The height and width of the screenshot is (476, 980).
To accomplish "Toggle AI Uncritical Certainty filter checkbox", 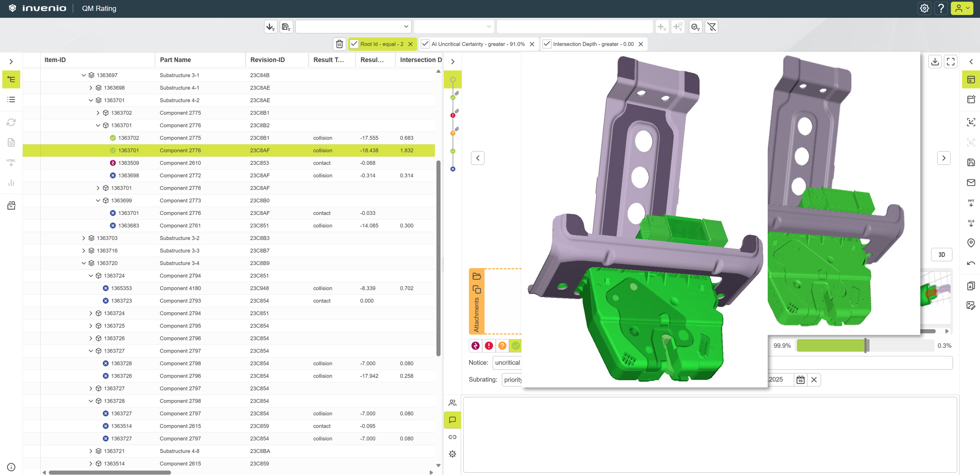I will [x=425, y=44].
